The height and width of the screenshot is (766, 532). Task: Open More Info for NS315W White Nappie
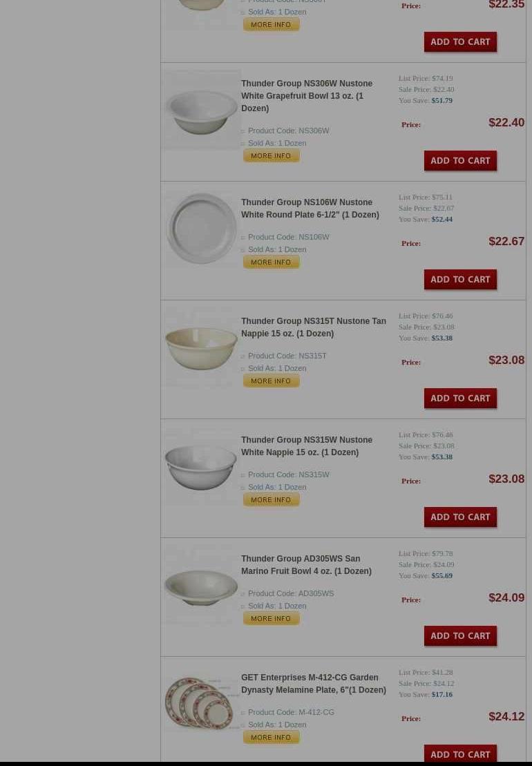(271, 500)
